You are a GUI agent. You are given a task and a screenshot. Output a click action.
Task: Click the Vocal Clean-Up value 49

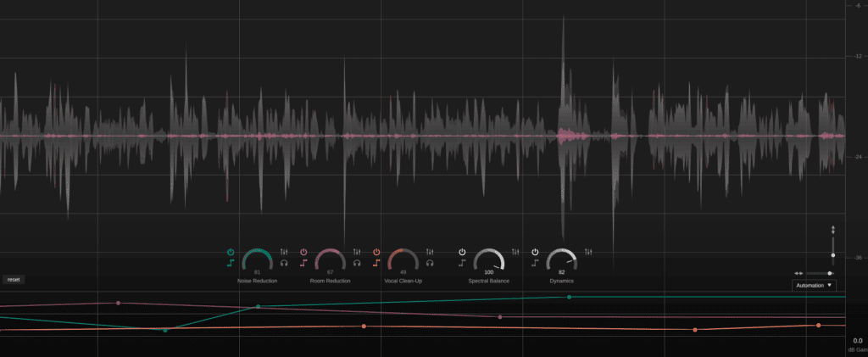click(x=403, y=272)
